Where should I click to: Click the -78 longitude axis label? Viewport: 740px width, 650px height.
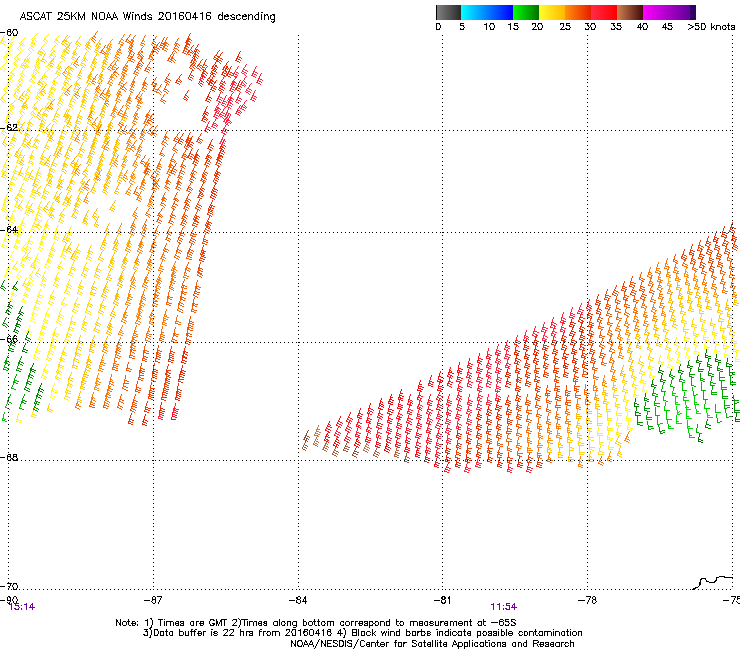(587, 600)
